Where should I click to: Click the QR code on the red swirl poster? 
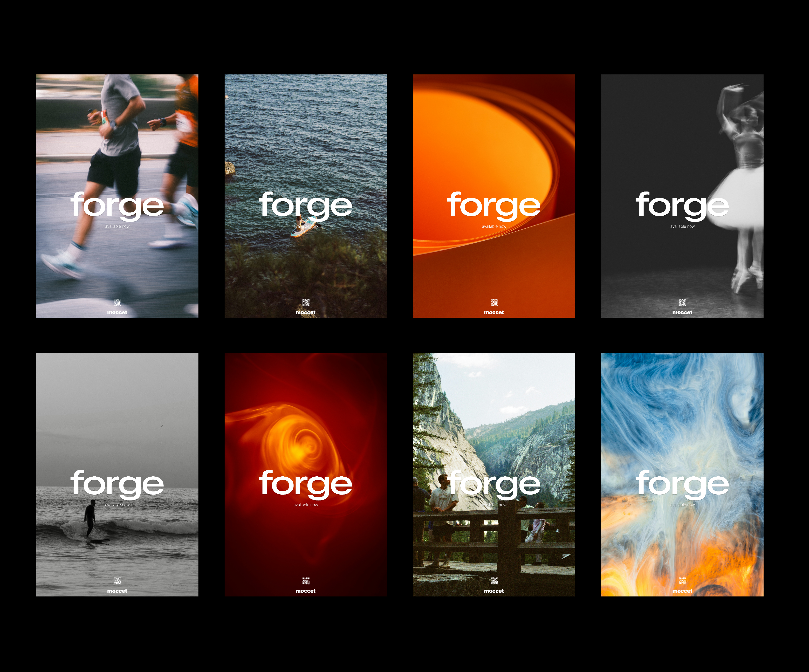(306, 581)
